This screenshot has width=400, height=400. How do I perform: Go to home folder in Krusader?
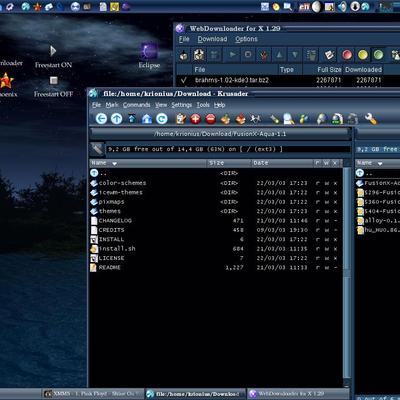click(147, 119)
